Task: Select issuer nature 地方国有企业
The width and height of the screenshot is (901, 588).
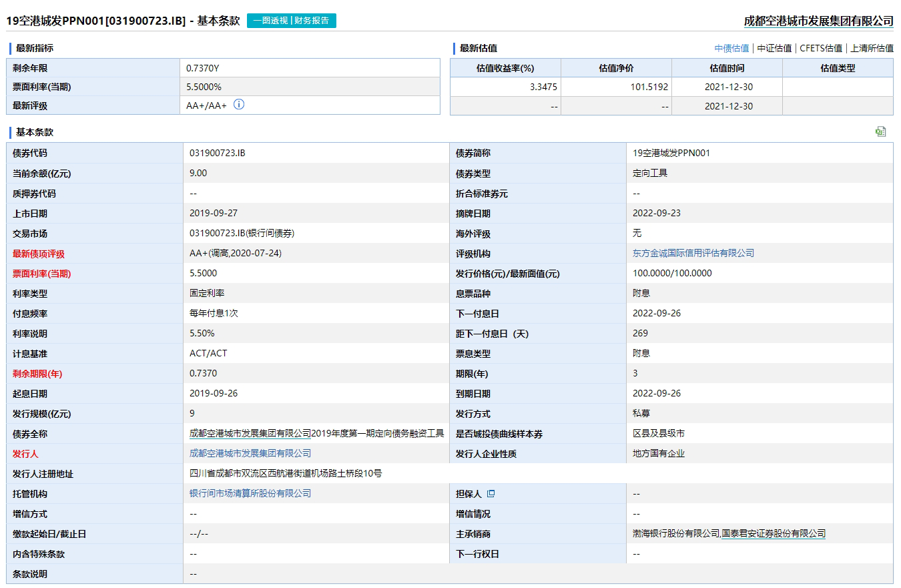Action: click(x=659, y=453)
